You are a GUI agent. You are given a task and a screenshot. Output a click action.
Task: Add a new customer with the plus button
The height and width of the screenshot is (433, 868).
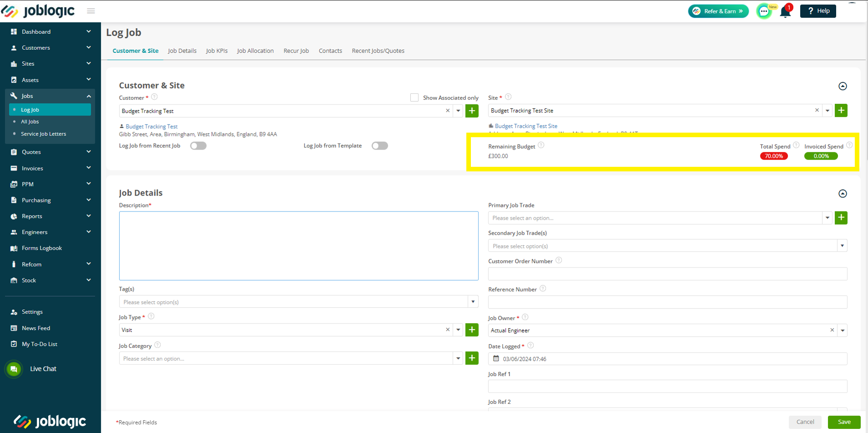click(472, 111)
